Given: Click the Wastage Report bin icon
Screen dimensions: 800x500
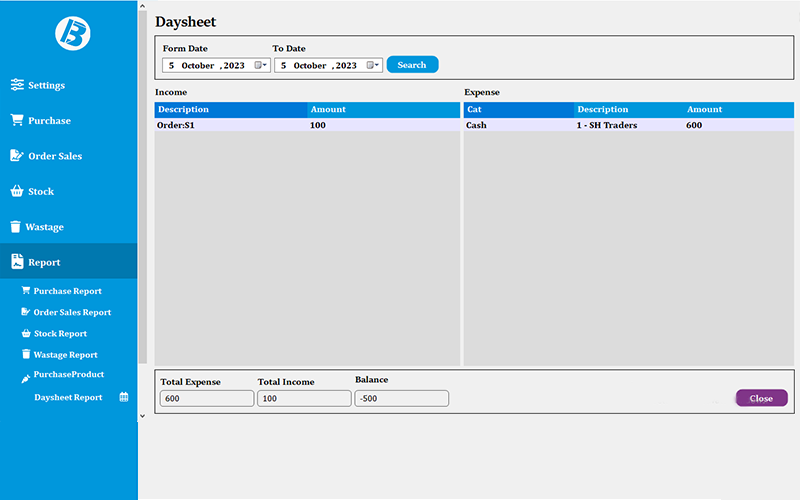Looking at the screenshot, I should click(26, 354).
